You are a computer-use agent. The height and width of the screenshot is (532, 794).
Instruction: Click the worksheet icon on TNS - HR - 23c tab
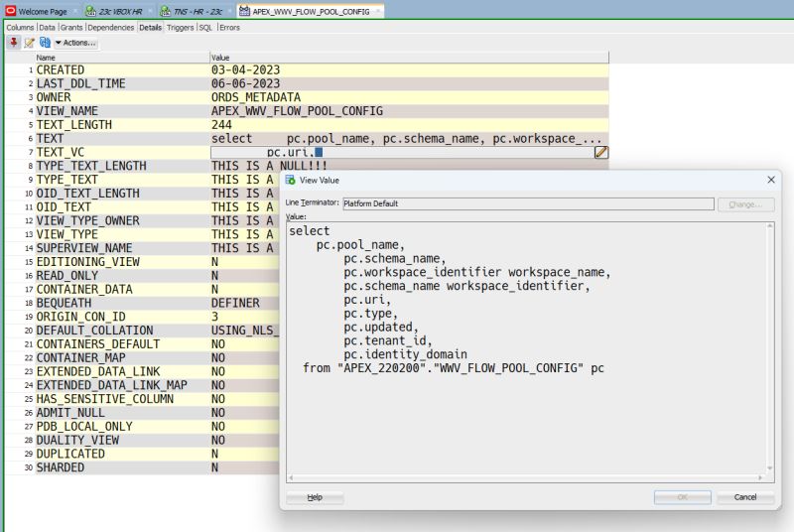pos(165,11)
